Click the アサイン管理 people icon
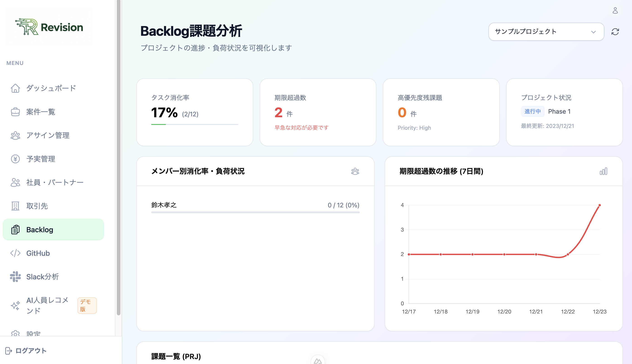Viewport: 632px width, 364px height. click(15, 135)
